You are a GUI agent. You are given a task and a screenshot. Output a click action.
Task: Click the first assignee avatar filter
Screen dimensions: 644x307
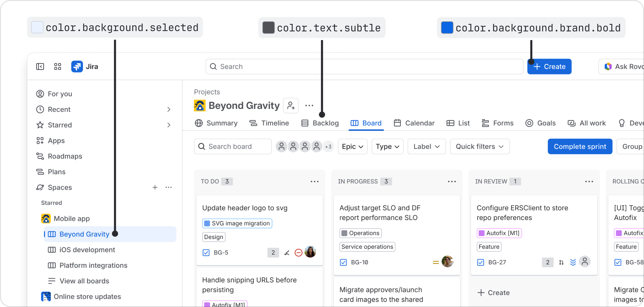tap(281, 146)
